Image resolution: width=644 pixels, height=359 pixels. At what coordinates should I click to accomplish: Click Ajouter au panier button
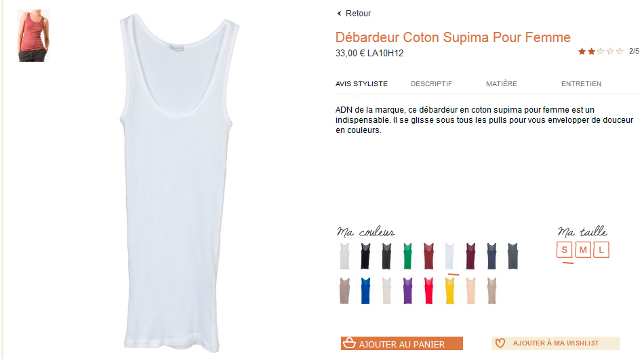pyautogui.click(x=402, y=343)
